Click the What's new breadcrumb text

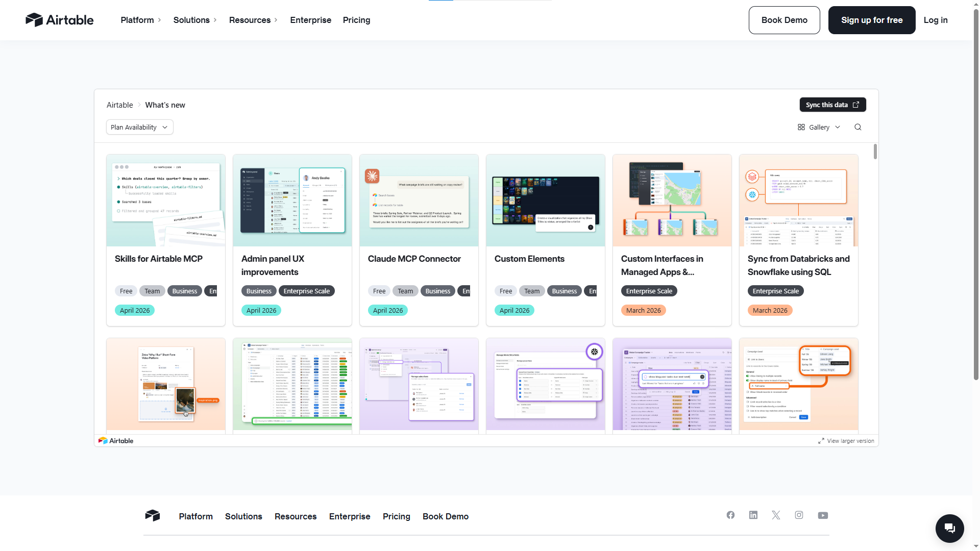tap(165, 105)
